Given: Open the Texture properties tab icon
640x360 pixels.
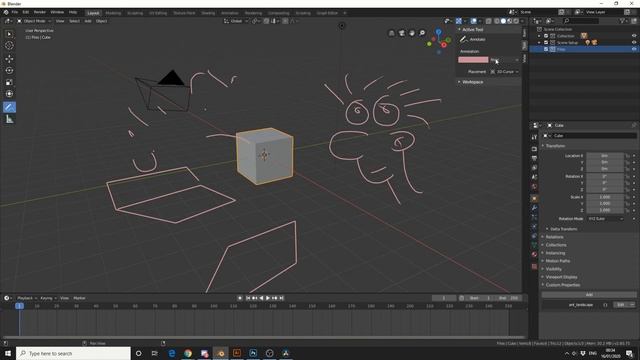Looking at the screenshot, I should (x=534, y=266).
